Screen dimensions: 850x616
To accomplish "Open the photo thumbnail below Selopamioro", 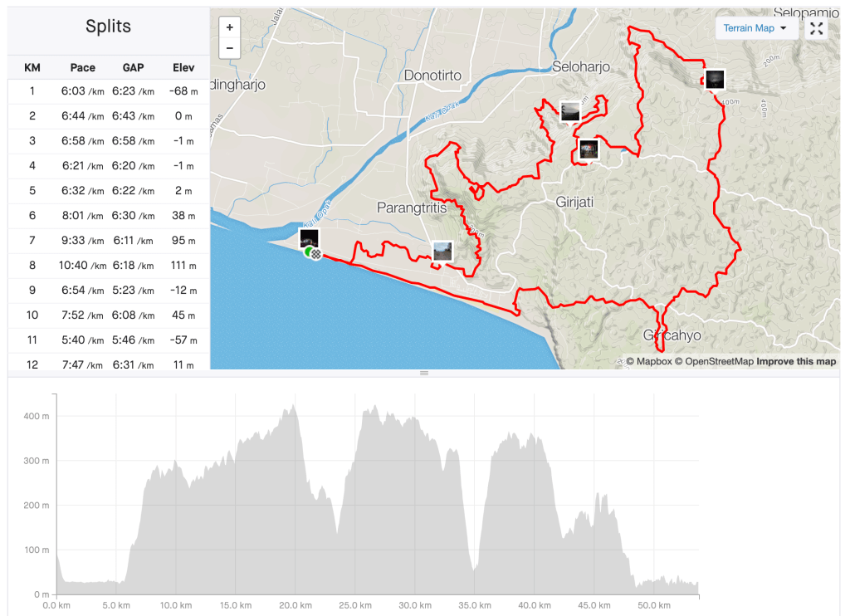I will coord(713,80).
